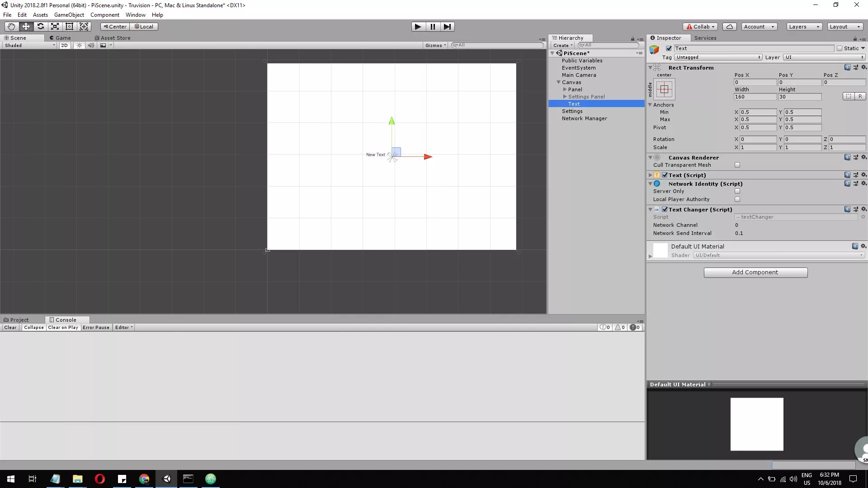Select the Rotate tool

pos(40,27)
